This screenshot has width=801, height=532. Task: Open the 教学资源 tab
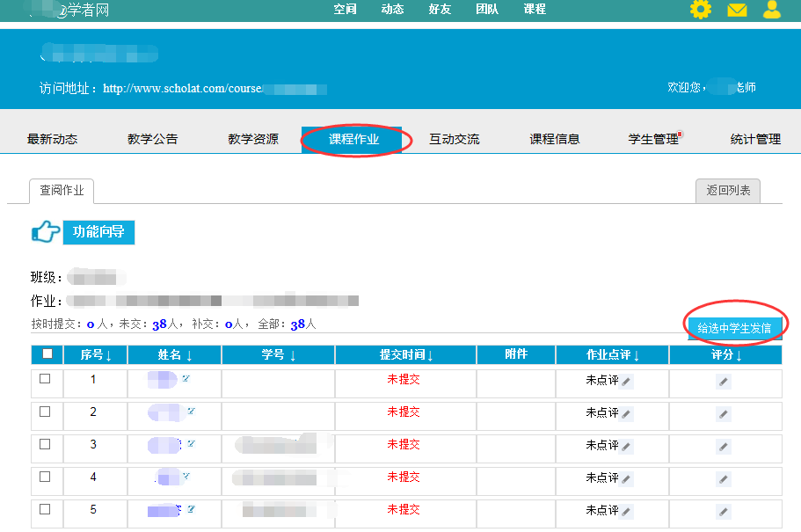253,139
